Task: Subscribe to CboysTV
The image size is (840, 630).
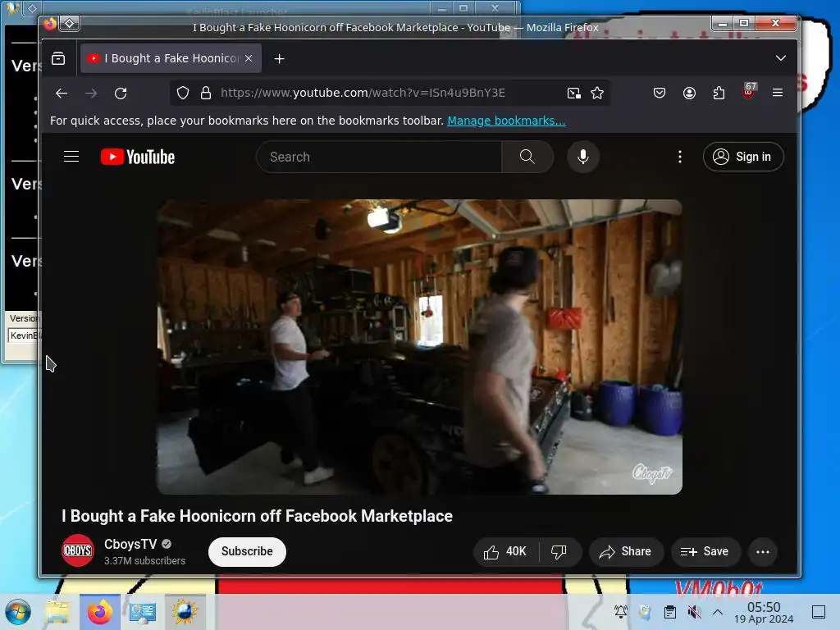Action: coord(247,551)
